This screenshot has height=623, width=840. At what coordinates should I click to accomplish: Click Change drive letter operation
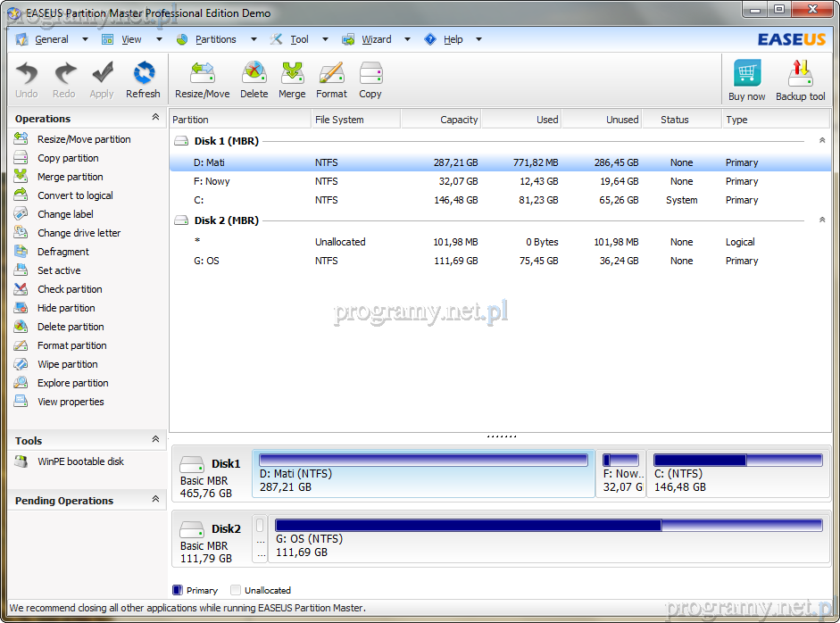(79, 233)
